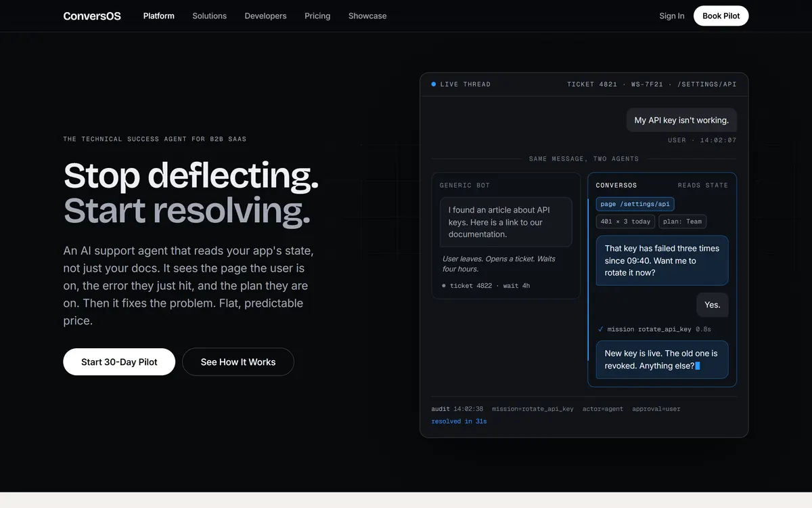
Task: Click the checkmark beside mission rotate_api_key
Action: [600, 329]
